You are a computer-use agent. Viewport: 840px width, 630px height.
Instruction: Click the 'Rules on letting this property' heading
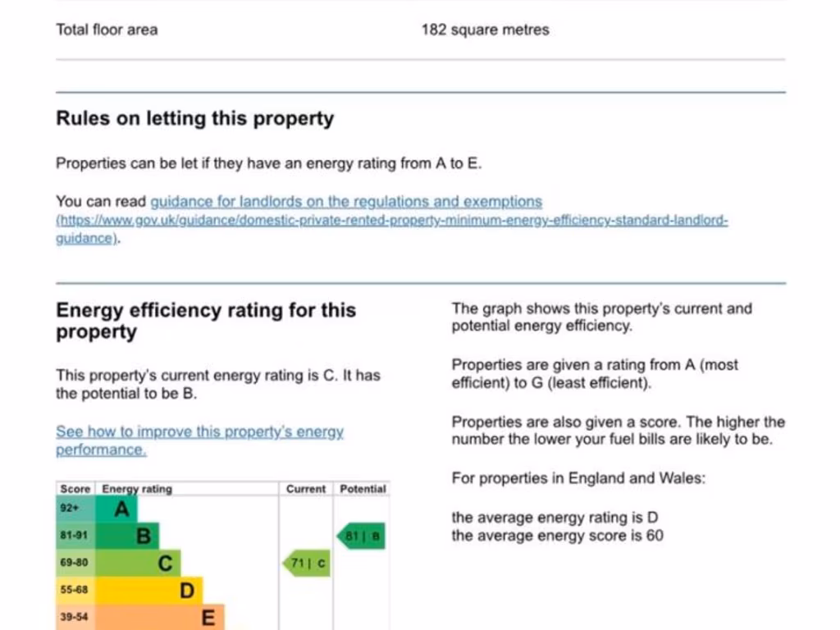pos(195,119)
